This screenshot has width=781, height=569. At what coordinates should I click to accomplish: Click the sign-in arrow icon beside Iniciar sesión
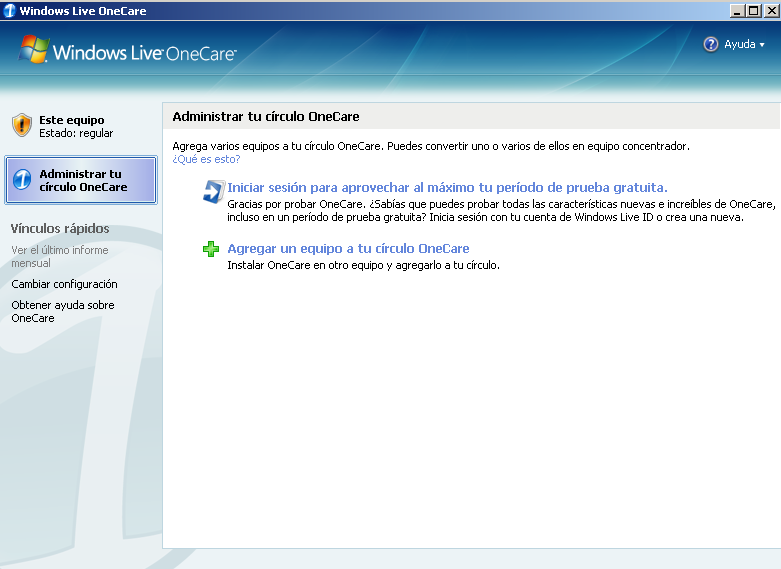214,192
